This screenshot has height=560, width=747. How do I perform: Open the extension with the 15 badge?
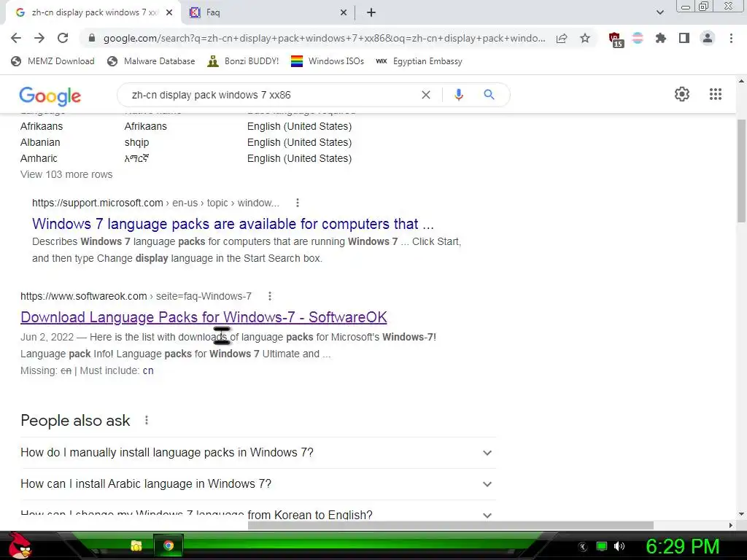(615, 39)
